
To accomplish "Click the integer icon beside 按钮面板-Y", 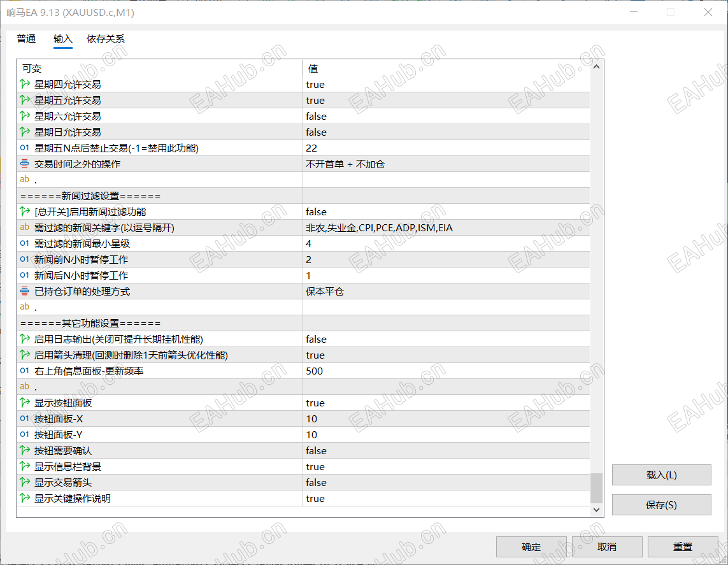I will pos(25,434).
